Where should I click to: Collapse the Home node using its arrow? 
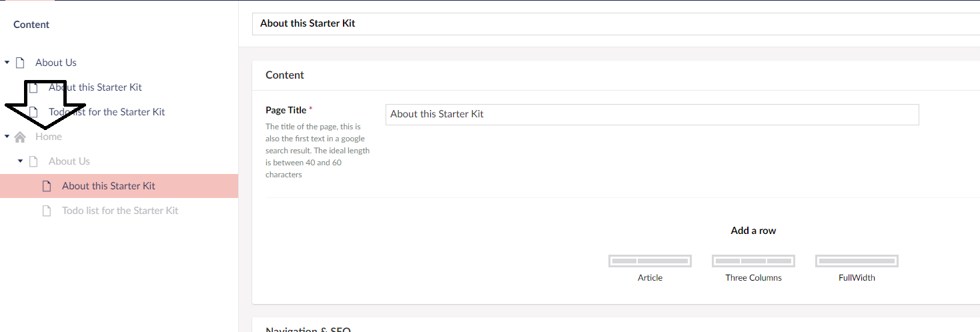[x=7, y=137]
